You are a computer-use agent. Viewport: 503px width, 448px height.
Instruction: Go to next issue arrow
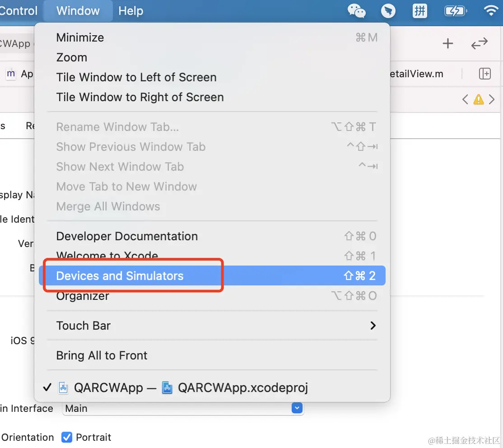coord(491,99)
